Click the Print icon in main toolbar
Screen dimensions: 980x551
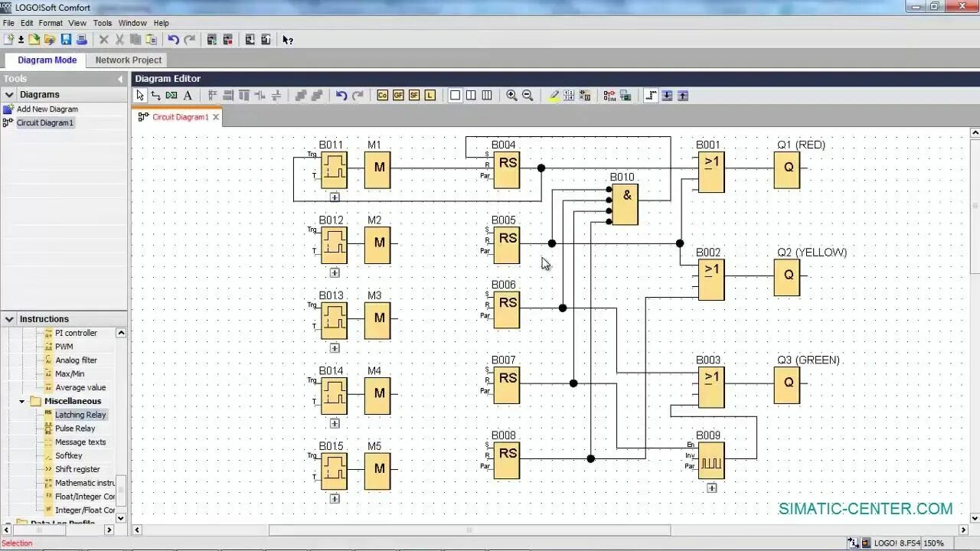tap(81, 40)
